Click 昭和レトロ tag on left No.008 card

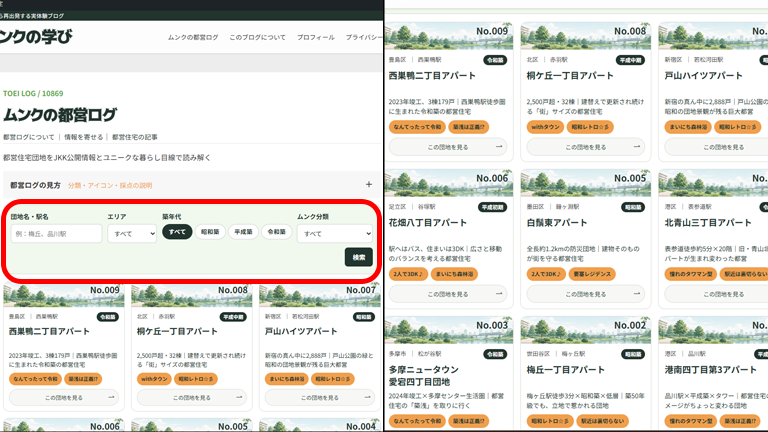coord(196,379)
